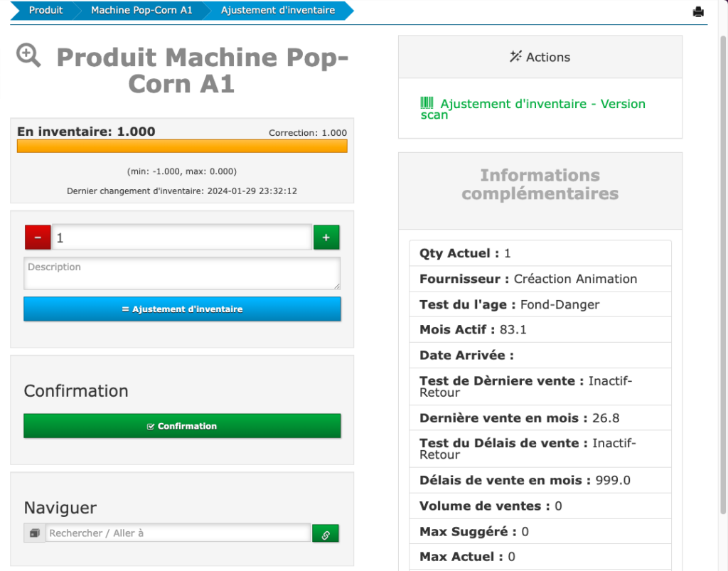Image resolution: width=728 pixels, height=571 pixels.
Task: Click the Rechercher / Aller à search field
Action: coord(178,533)
